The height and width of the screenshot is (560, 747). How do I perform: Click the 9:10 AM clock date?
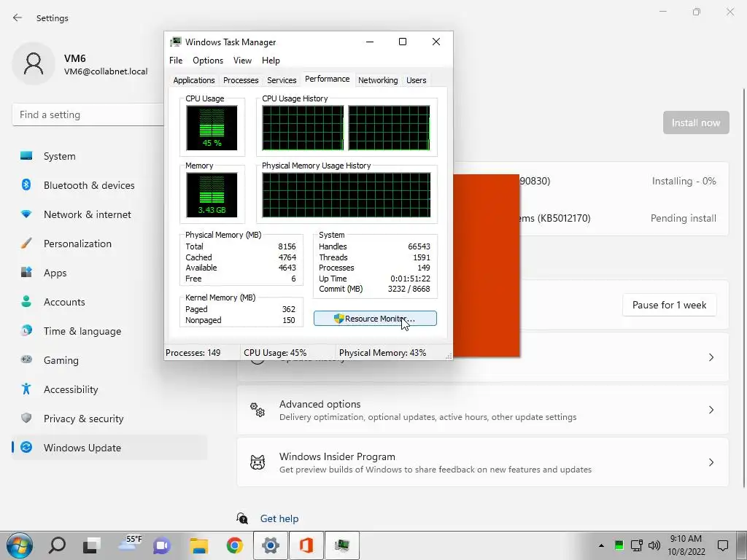(x=686, y=545)
